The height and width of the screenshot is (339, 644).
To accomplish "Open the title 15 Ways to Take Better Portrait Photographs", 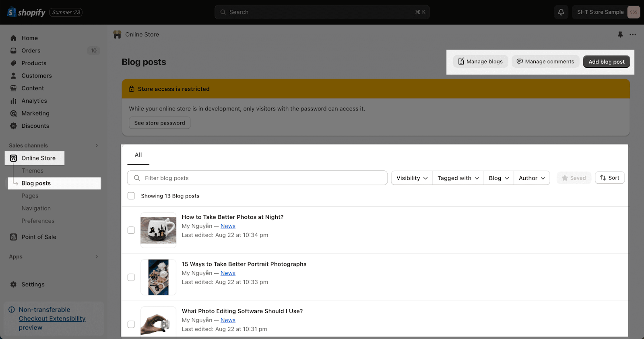I will 244,264.
